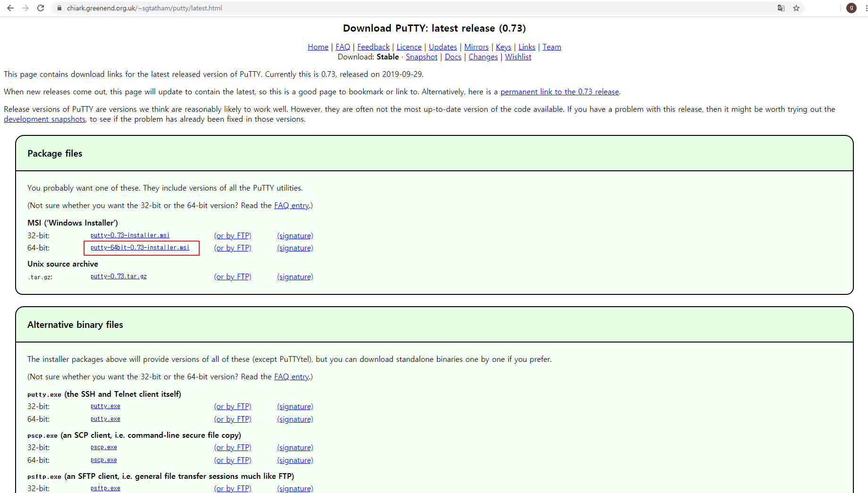
Task: Open signature for 64-bit MSI installer
Action: pyautogui.click(x=295, y=248)
